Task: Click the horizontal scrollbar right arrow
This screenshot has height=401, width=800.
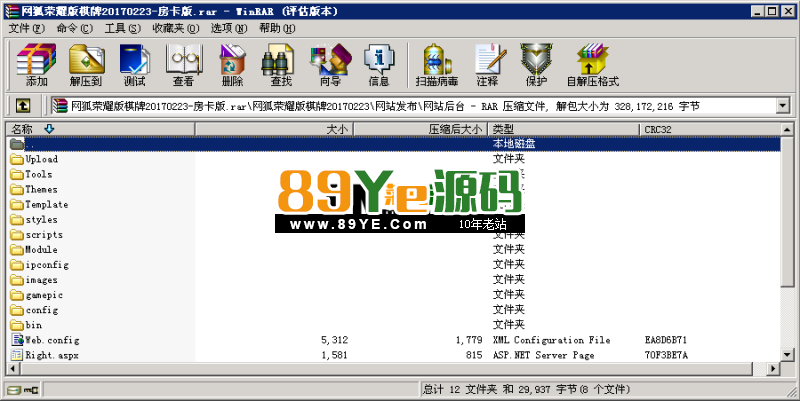Action: coord(773,368)
